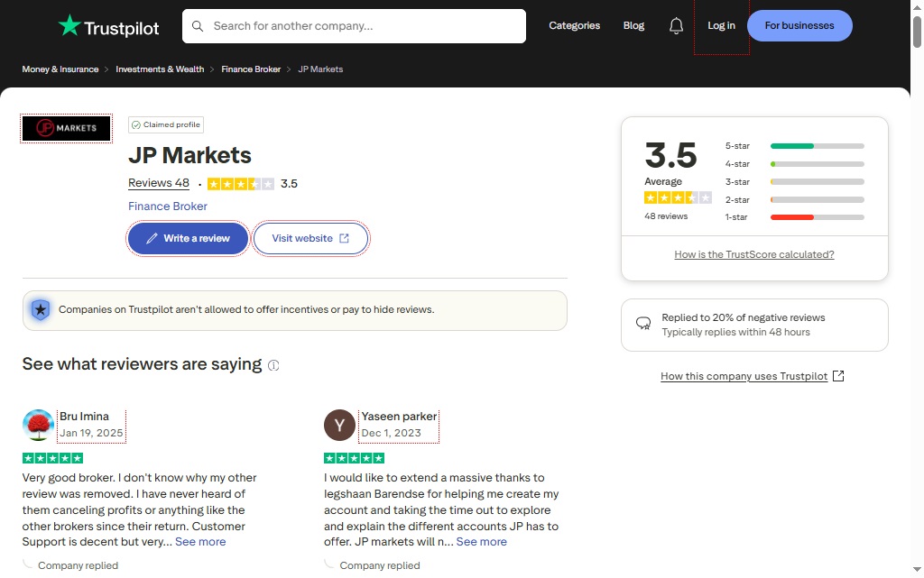This screenshot has height=578, width=924.
Task: Click the search magnifier icon
Action: 198,26
